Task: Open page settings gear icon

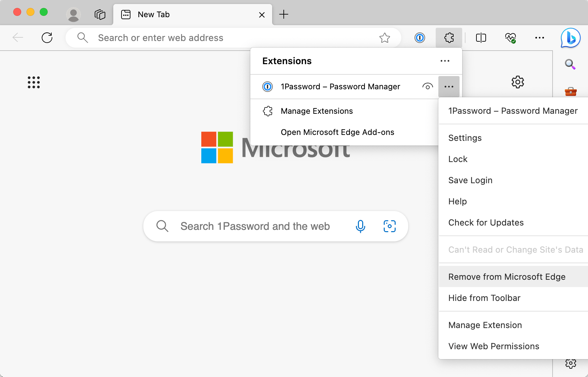Action: point(518,82)
